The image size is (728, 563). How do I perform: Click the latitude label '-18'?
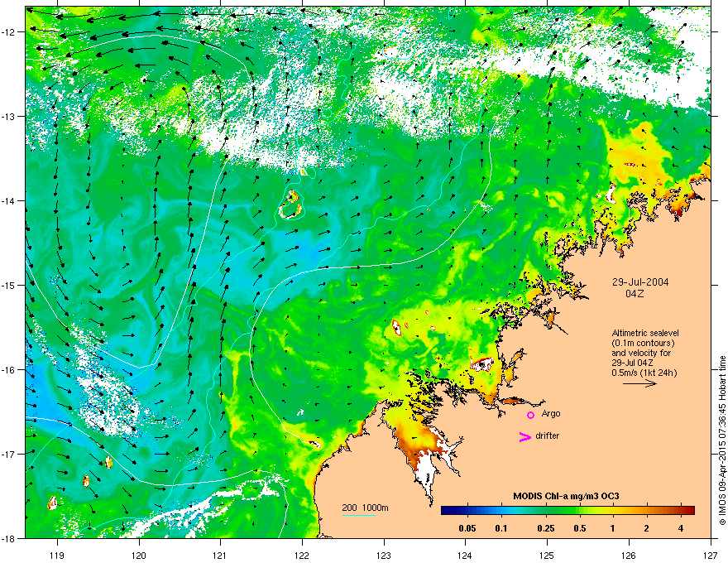(x=8, y=538)
